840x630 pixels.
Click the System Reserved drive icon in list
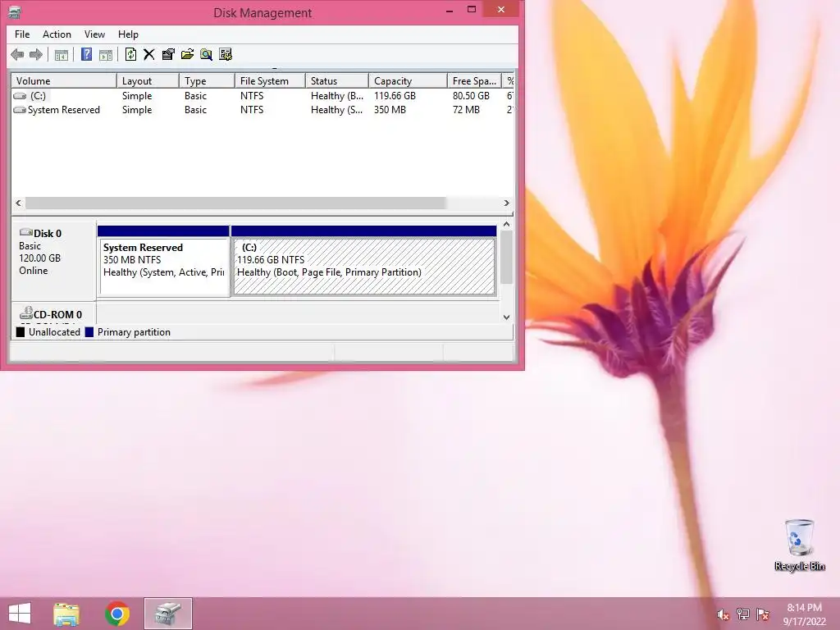(20, 110)
